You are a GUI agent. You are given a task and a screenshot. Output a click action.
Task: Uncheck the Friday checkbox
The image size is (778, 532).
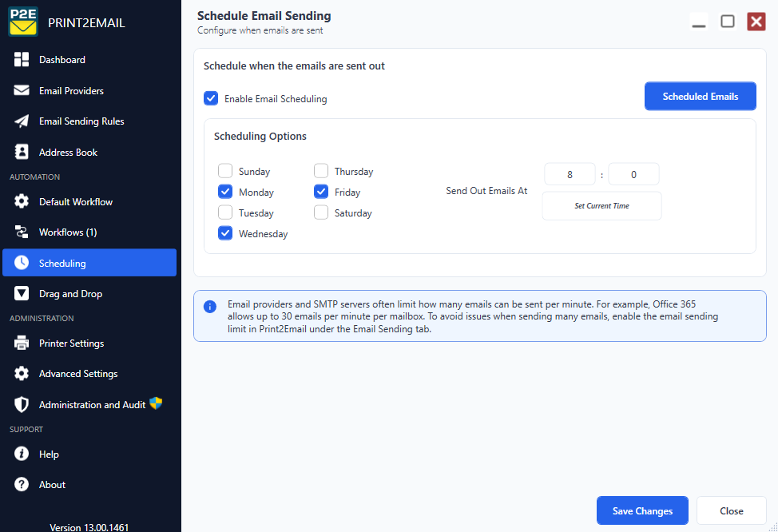321,192
